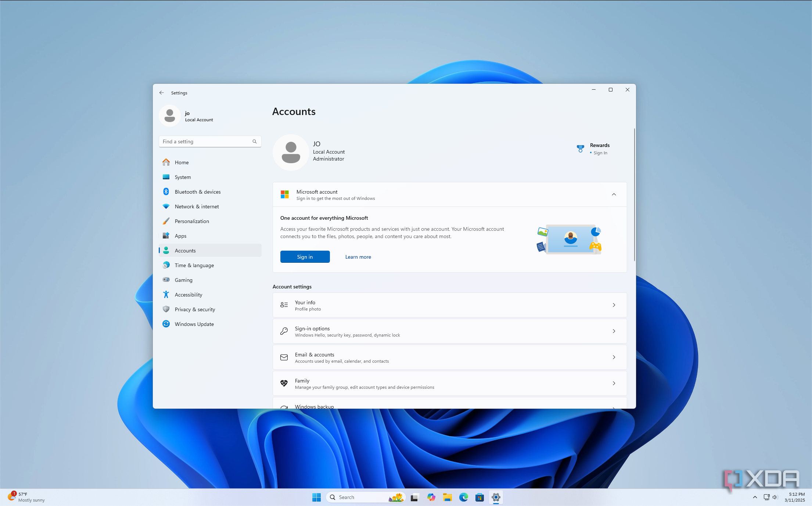Viewport: 812px width, 506px height.
Task: Click the Family heart icon
Action: point(284,383)
